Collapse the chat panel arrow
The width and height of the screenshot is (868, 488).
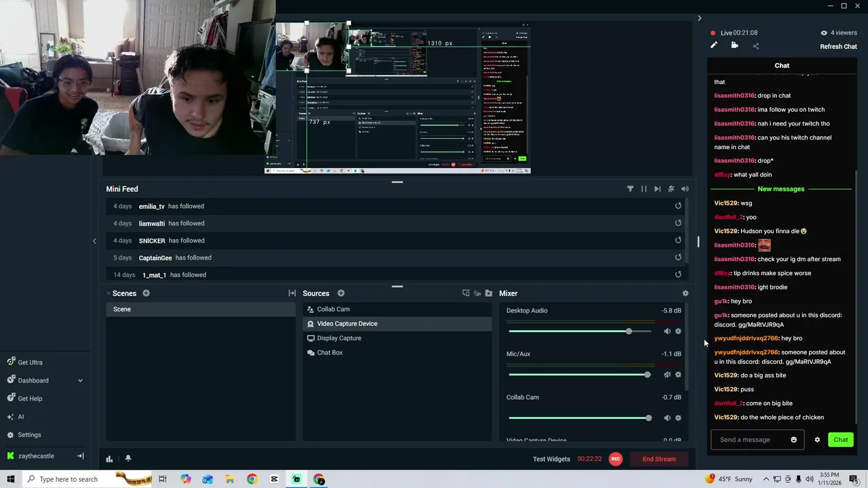(699, 18)
